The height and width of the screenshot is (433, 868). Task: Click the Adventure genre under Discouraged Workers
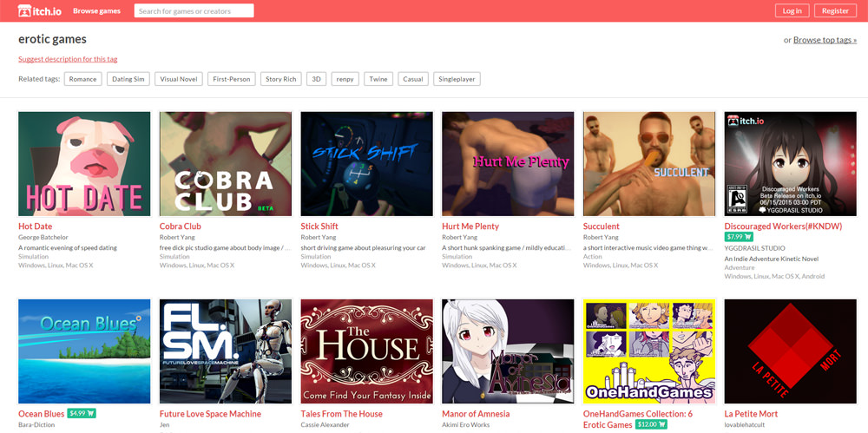click(740, 267)
